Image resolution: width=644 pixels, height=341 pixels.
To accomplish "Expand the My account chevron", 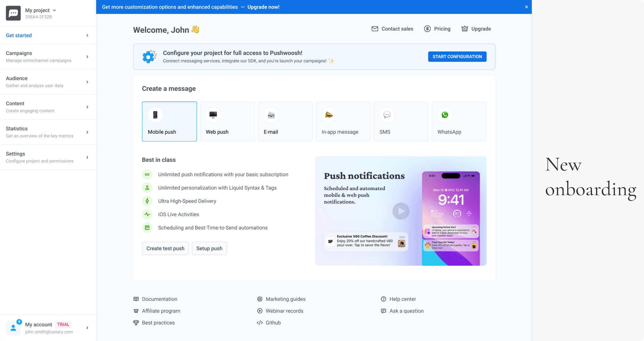I will [87, 328].
